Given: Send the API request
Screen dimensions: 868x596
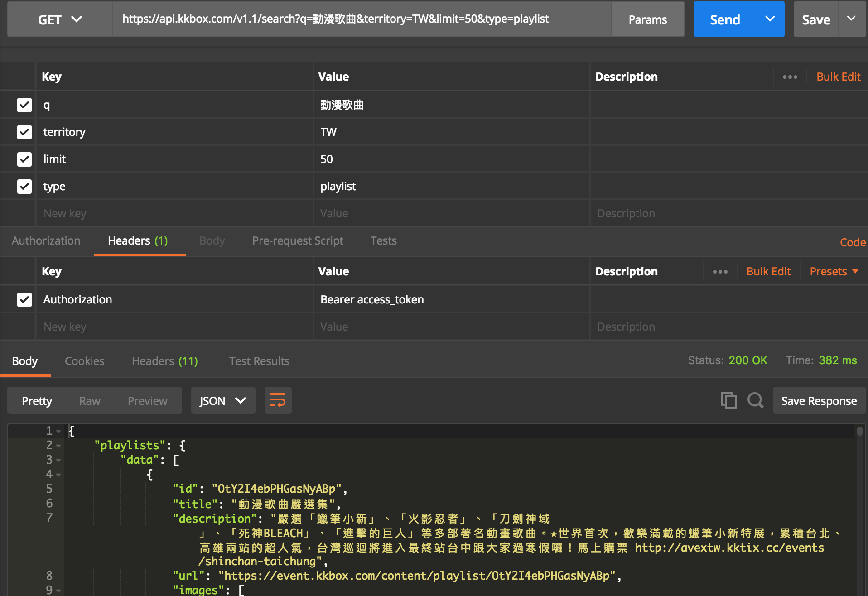Looking at the screenshot, I should 725,19.
